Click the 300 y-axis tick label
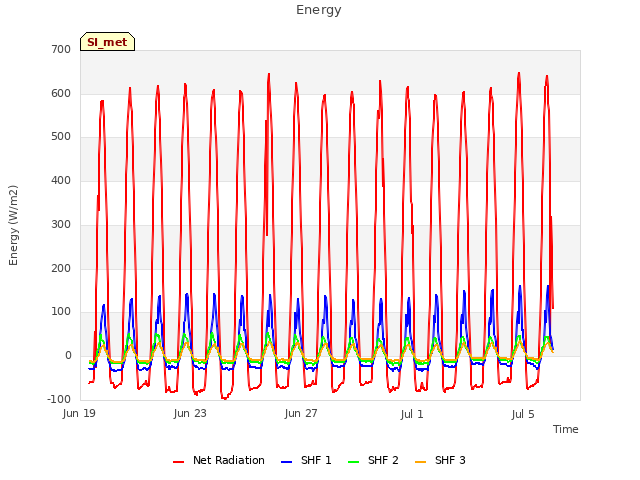Image resolution: width=640 pixels, height=480 pixels. pos(61,224)
